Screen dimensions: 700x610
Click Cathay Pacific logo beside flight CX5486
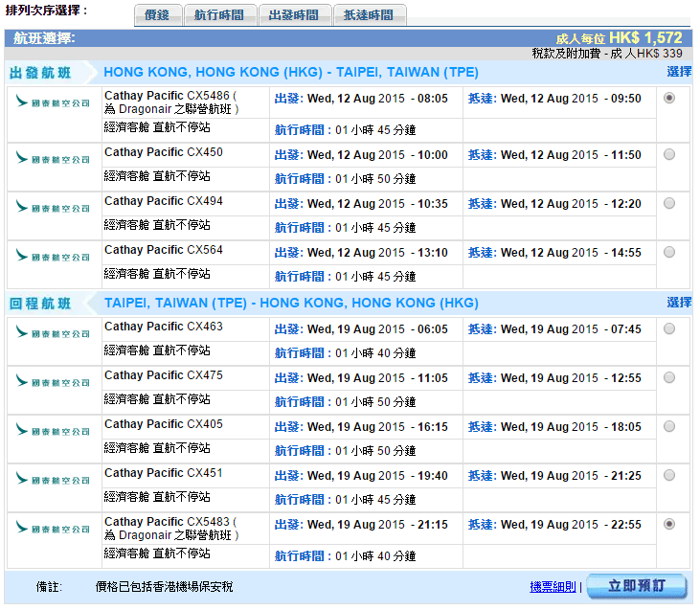(53, 102)
